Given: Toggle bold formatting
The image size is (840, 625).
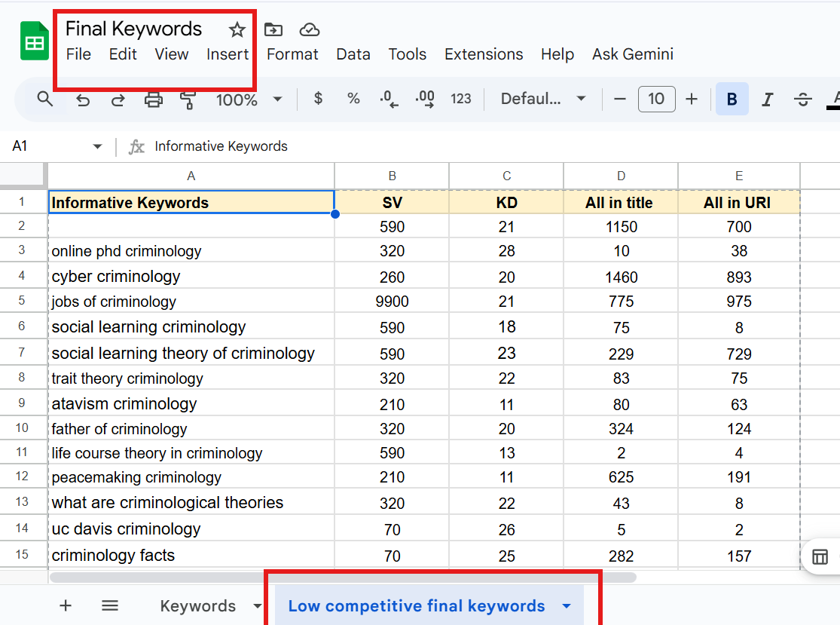Looking at the screenshot, I should point(732,100).
